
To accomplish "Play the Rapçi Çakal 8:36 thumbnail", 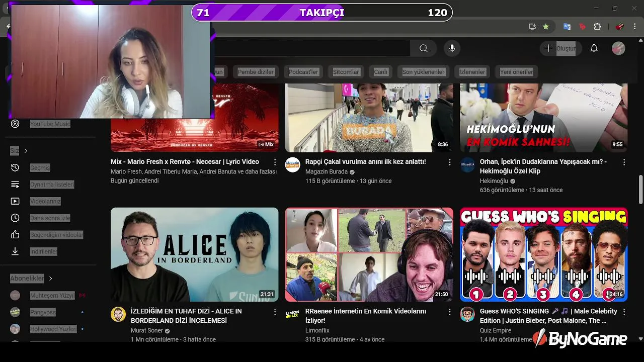I will tap(369, 118).
